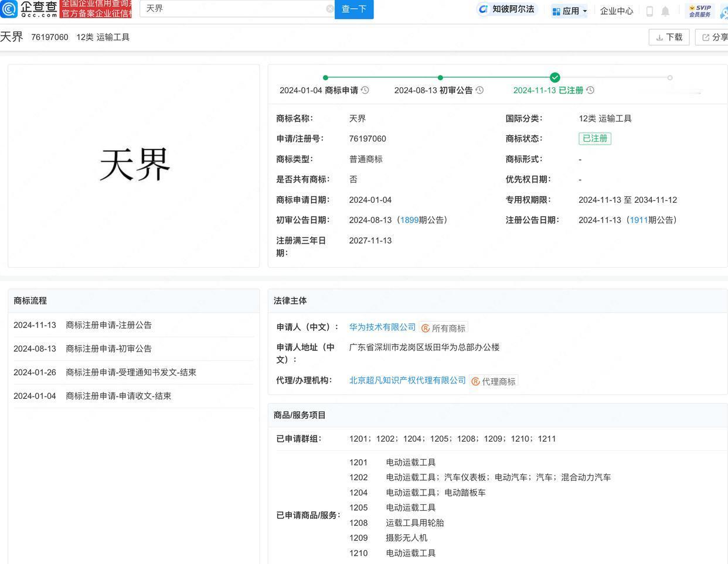Viewport: 728px width, 564px height.
Task: Click the Qcc.com logo icon
Action: (9, 9)
